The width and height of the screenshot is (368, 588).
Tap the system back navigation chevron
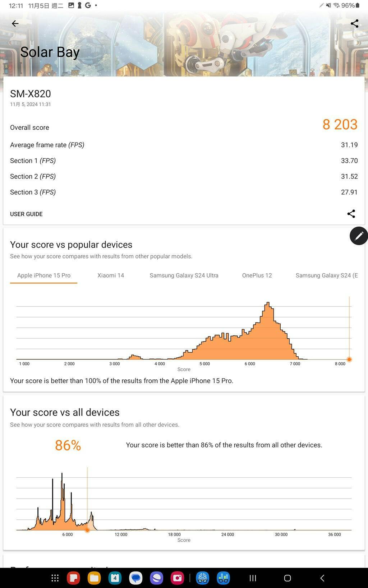click(x=322, y=578)
